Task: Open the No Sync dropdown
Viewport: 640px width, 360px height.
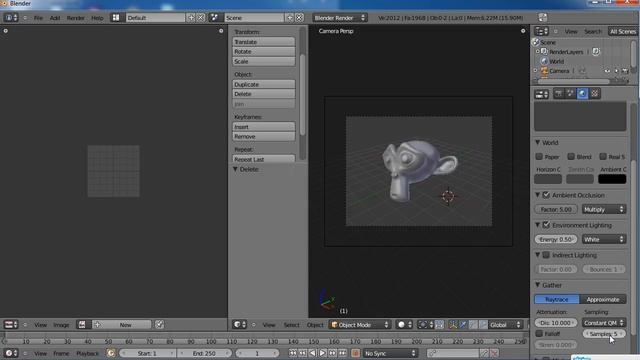Action: [390, 353]
